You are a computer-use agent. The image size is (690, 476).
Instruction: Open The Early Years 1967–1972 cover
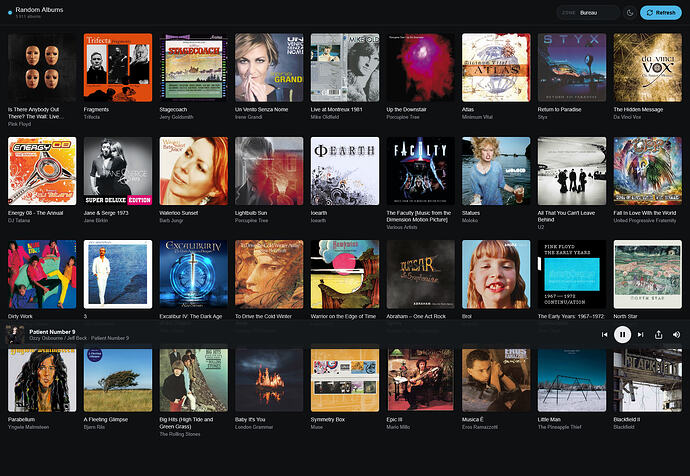click(x=572, y=274)
